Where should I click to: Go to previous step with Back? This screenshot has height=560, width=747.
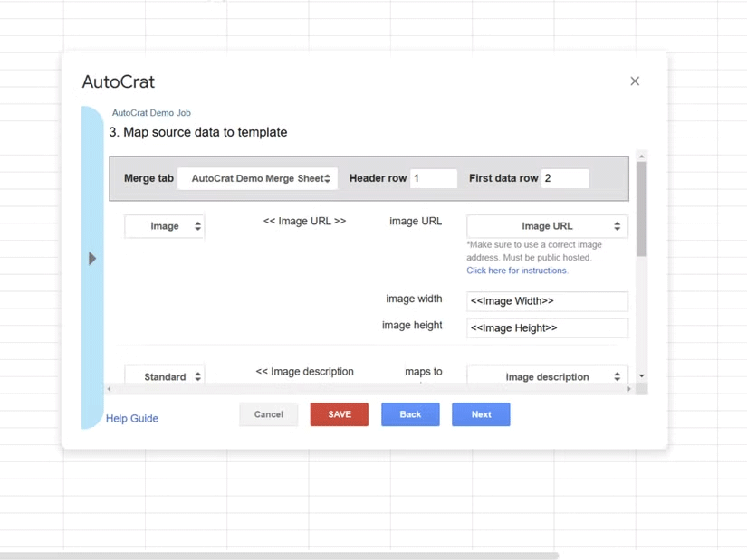click(x=410, y=414)
